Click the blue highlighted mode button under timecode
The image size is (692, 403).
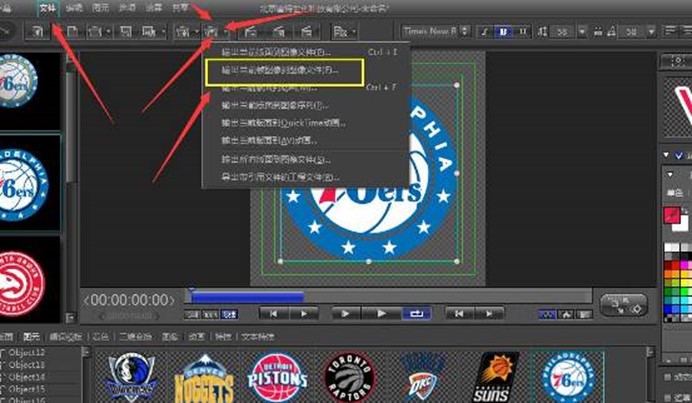[x=229, y=314]
